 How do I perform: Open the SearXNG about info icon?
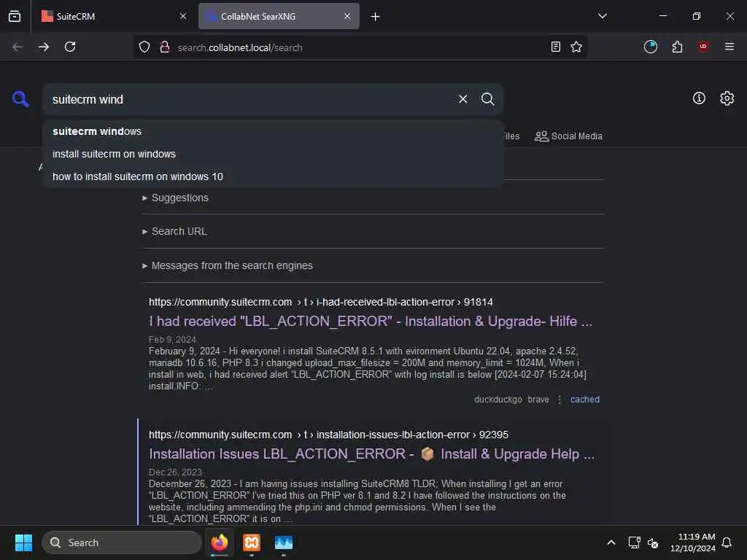coord(698,98)
